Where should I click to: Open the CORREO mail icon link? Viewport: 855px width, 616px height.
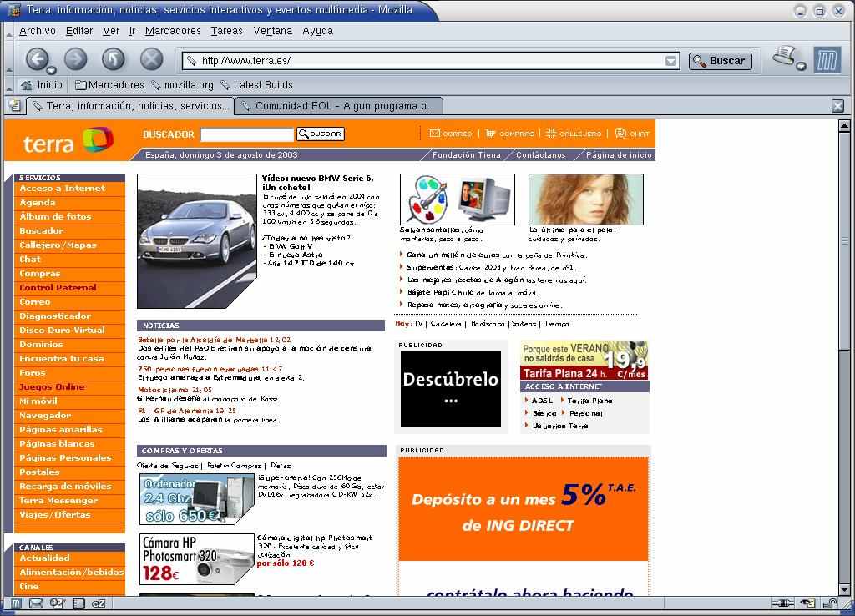pyautogui.click(x=450, y=134)
